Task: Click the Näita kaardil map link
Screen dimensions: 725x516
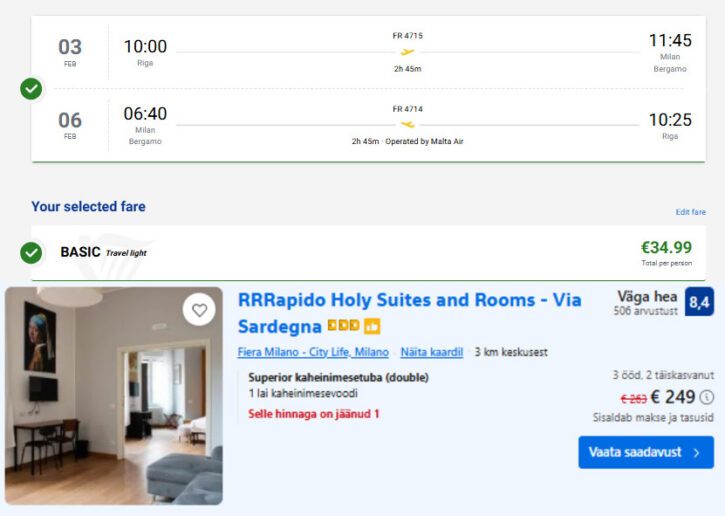Action: (x=432, y=352)
